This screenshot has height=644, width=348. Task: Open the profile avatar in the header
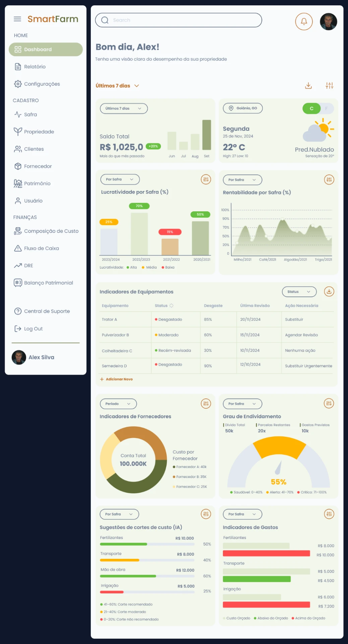click(328, 21)
